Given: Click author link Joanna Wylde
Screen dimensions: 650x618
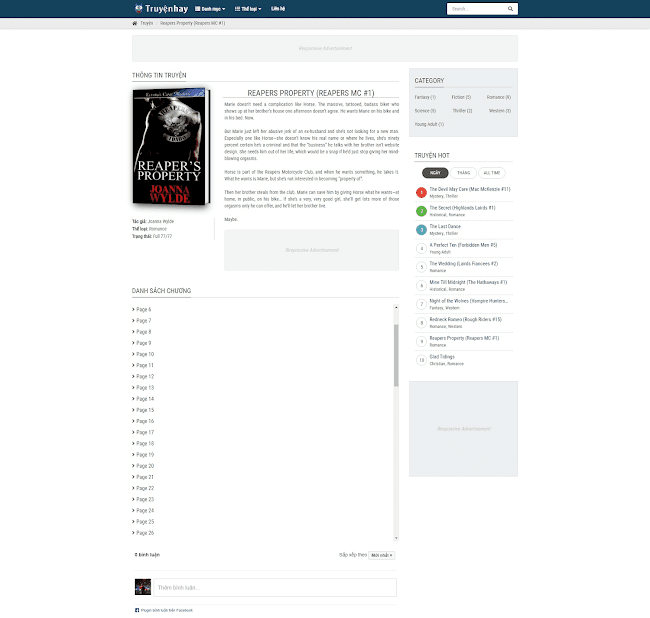Looking at the screenshot, I should click(161, 221).
